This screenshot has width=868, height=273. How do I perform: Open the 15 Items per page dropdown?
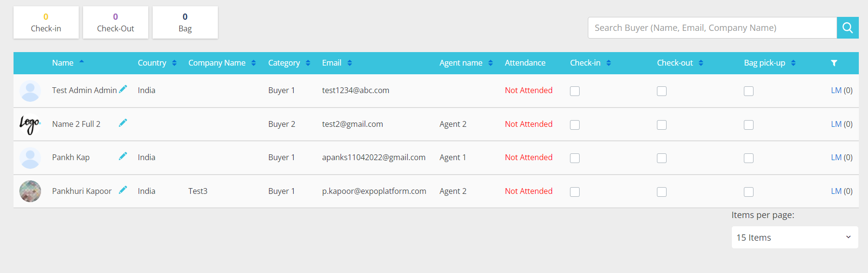point(795,237)
